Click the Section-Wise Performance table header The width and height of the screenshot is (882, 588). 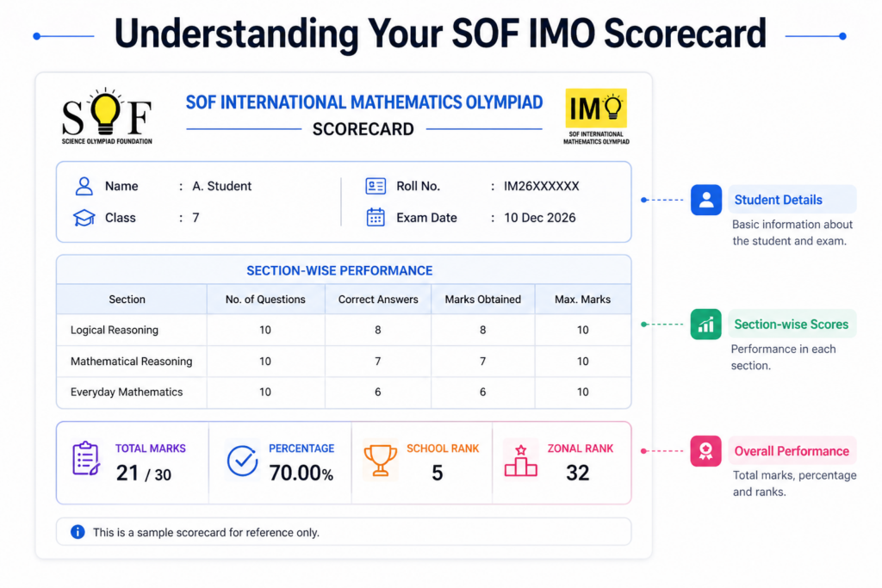pyautogui.click(x=339, y=270)
